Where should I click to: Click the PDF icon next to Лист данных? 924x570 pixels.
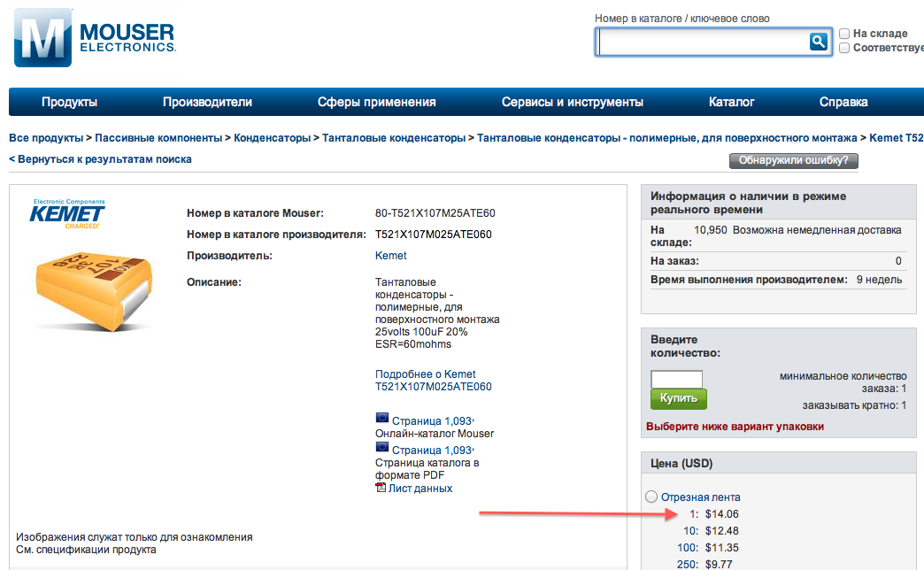(381, 488)
